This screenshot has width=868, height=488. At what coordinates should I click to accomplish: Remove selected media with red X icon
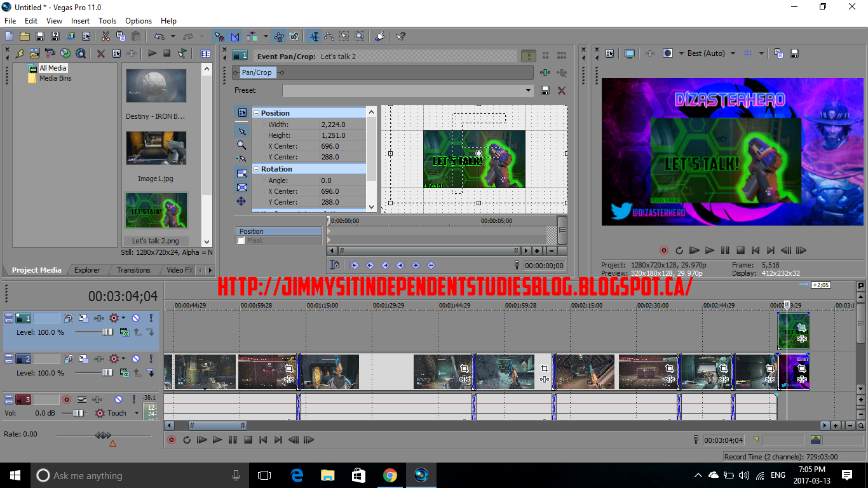(x=101, y=53)
